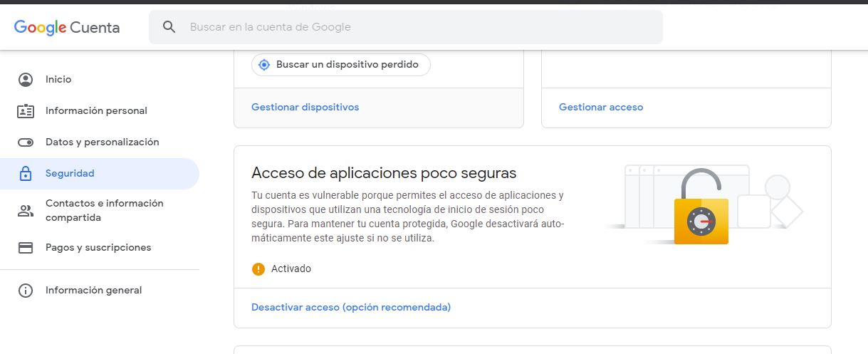868x354 pixels.
Task: Click the Google Cuenta logo
Action: [67, 27]
